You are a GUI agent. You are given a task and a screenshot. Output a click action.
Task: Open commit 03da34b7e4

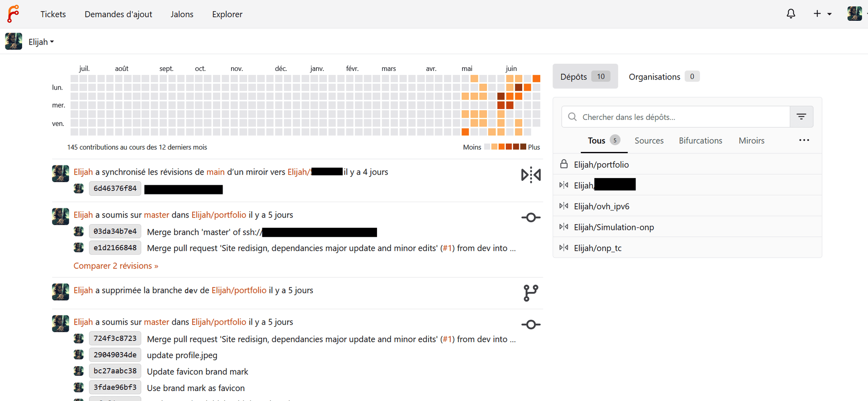(x=115, y=231)
